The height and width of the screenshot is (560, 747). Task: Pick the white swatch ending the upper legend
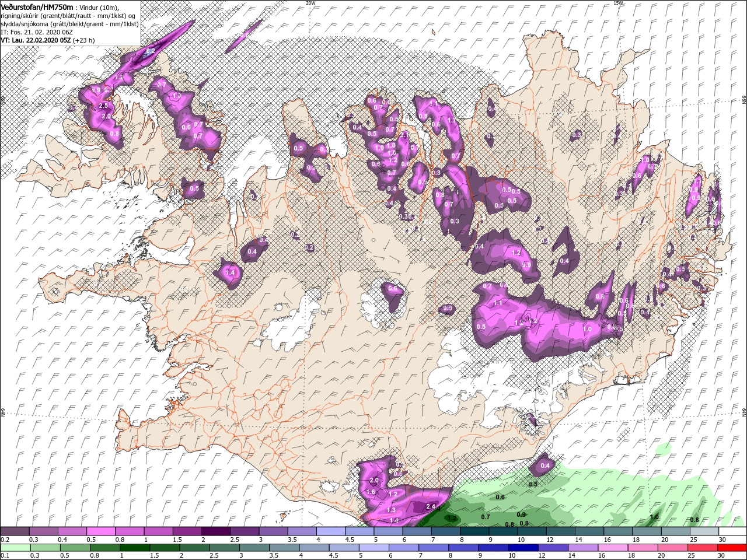(x=731, y=532)
